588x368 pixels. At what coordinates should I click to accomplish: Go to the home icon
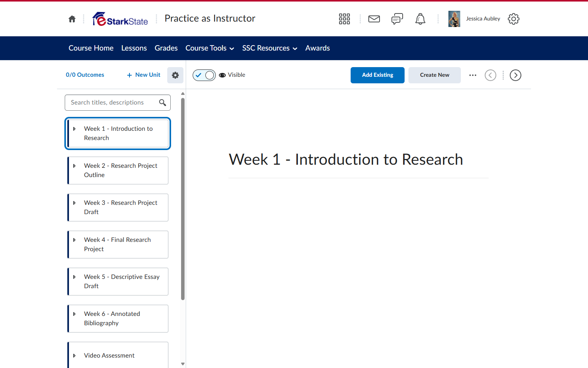pyautogui.click(x=72, y=19)
